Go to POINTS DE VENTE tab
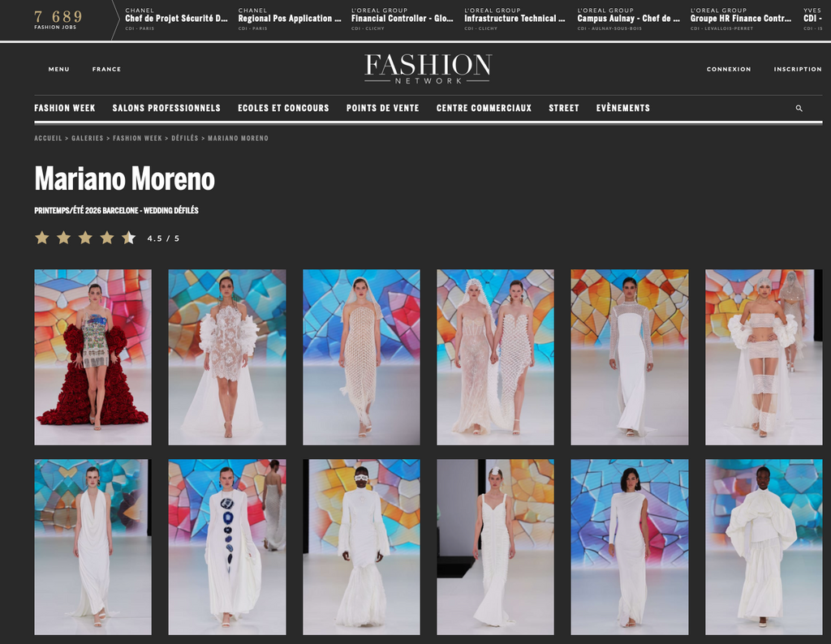 click(383, 108)
